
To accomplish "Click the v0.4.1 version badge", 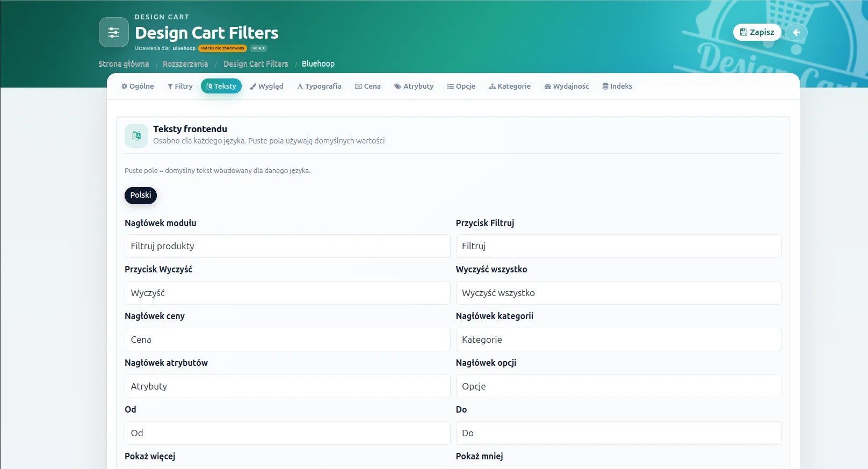I will click(x=258, y=48).
